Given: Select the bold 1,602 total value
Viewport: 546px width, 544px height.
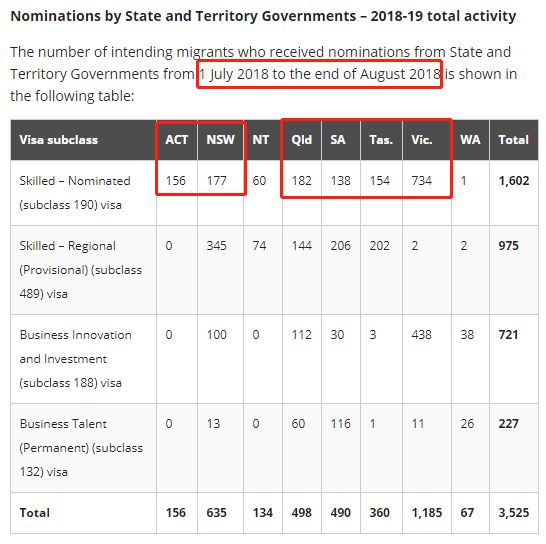Looking at the screenshot, I should click(514, 181).
